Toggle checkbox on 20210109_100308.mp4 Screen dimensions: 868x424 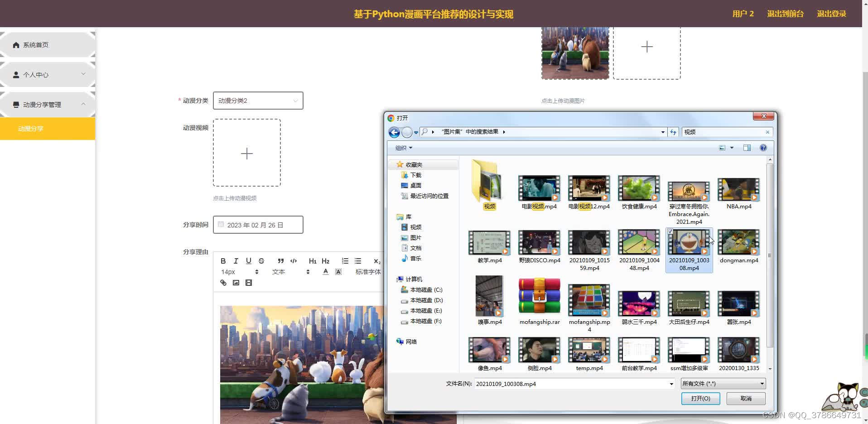click(670, 231)
